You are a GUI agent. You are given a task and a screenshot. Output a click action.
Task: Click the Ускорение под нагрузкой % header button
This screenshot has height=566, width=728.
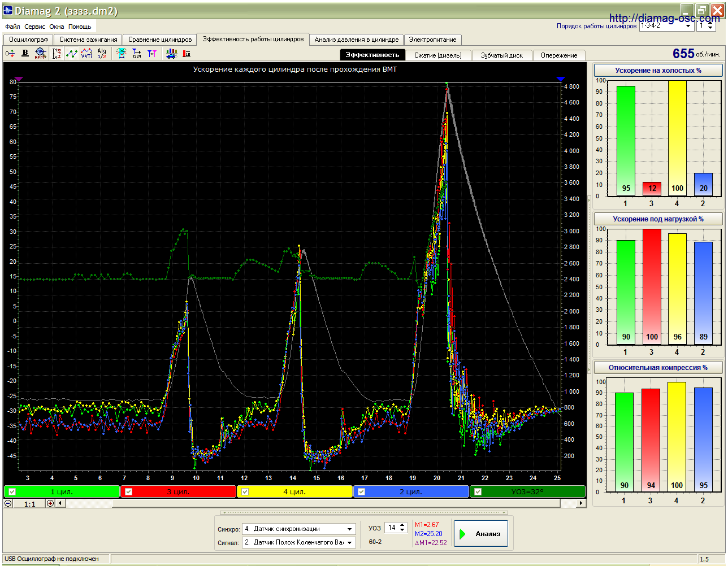click(658, 219)
